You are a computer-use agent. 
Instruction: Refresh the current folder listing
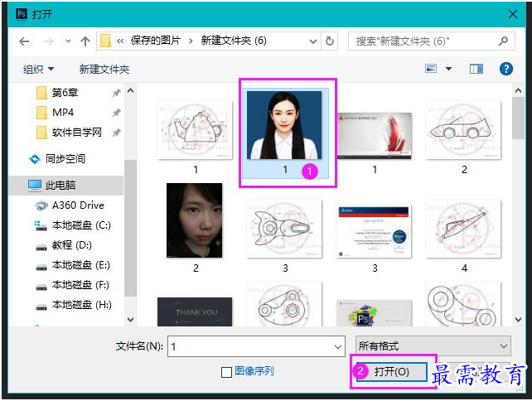pyautogui.click(x=330, y=41)
